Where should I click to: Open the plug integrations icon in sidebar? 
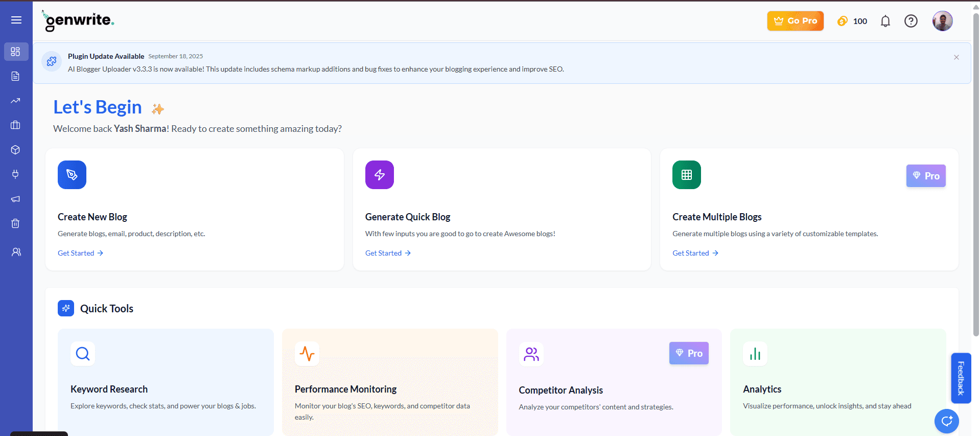(x=16, y=174)
